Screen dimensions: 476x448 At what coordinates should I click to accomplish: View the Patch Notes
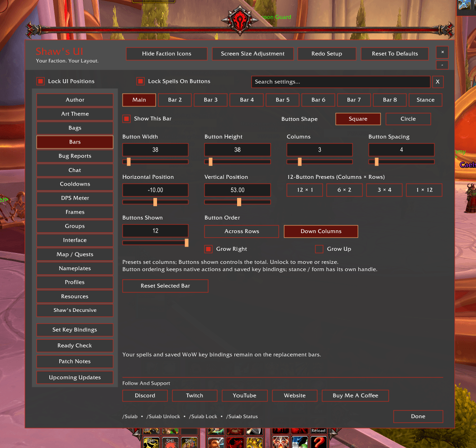pyautogui.click(x=75, y=362)
